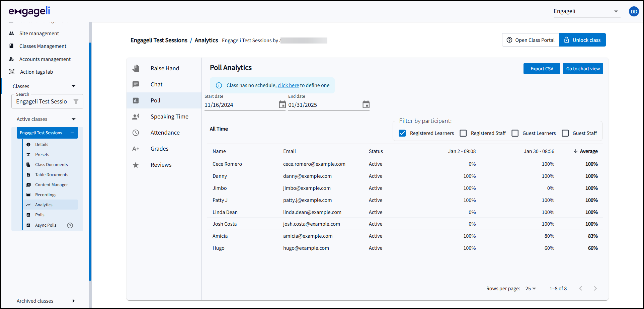This screenshot has width=644, height=309.
Task: Click the Grades A+ icon
Action: click(x=136, y=149)
